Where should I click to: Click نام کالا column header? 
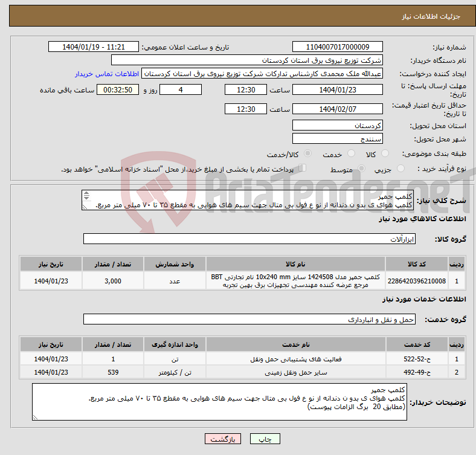295,264
